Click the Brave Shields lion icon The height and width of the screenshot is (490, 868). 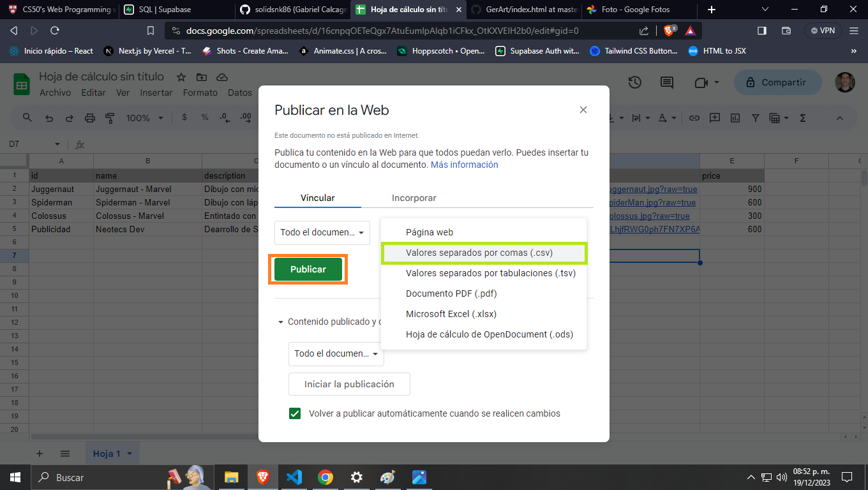[670, 30]
